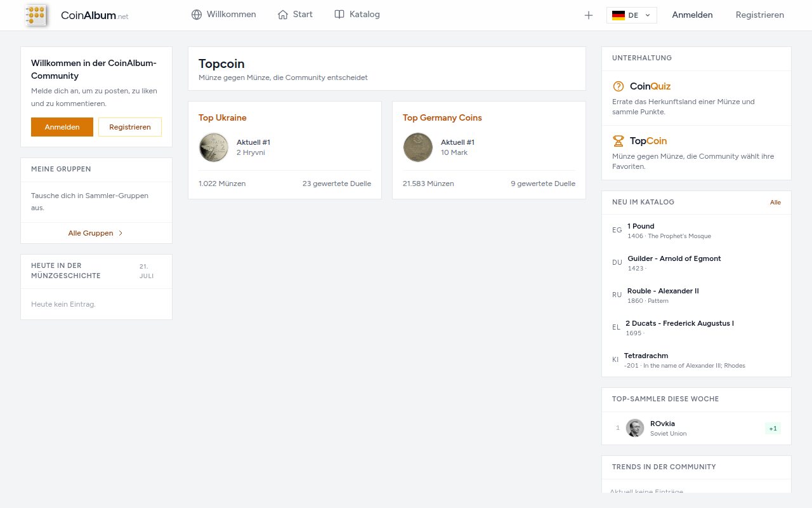Open the Katalog menu item

click(357, 15)
